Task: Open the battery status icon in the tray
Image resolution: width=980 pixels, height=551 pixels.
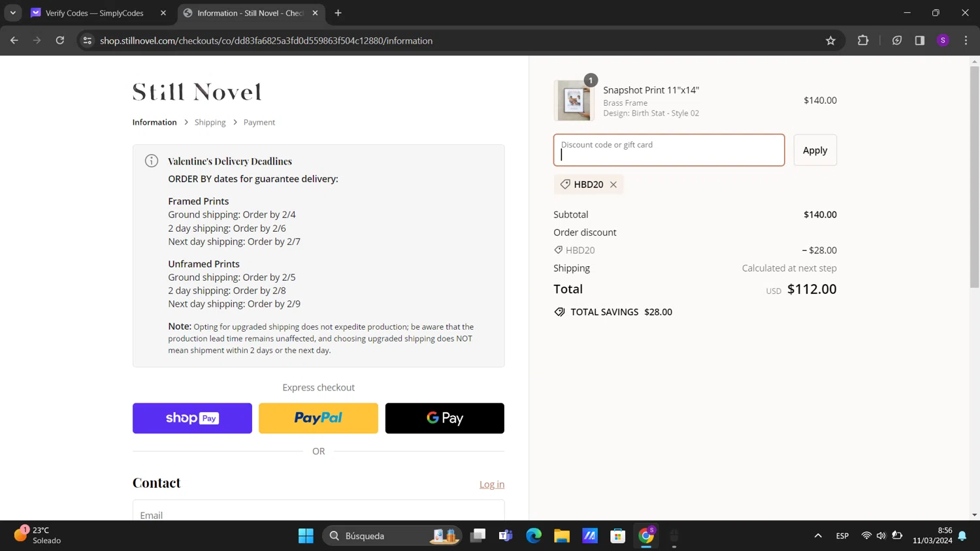Action: tap(897, 536)
